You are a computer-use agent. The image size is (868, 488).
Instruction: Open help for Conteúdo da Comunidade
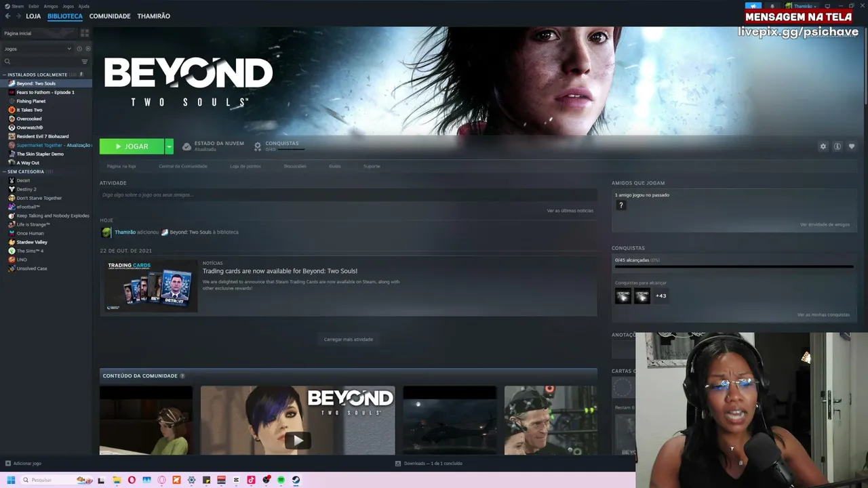tap(182, 376)
